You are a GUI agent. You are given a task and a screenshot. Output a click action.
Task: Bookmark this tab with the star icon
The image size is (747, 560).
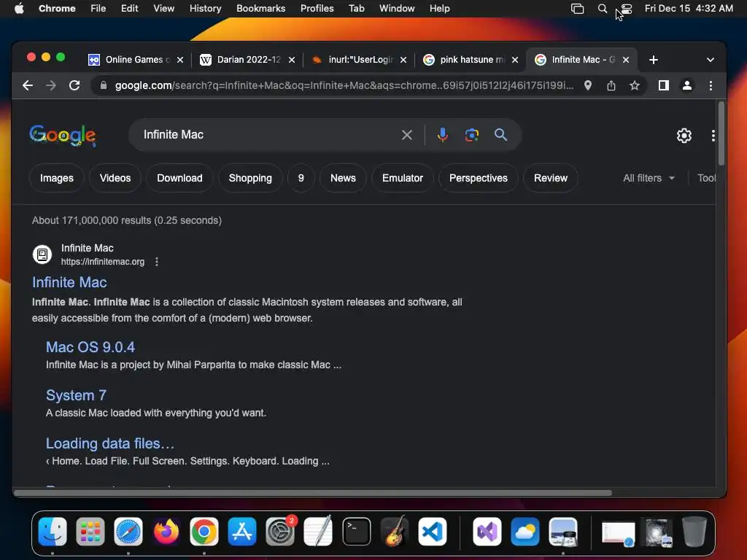(x=635, y=86)
